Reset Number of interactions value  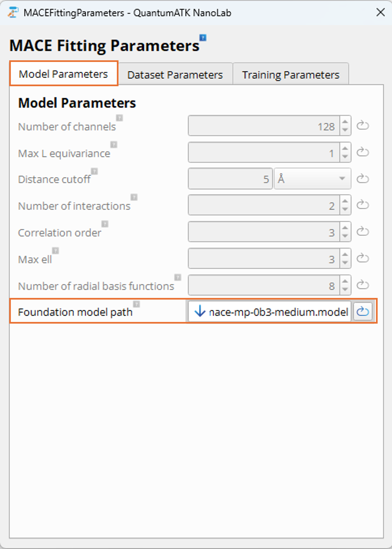pyautogui.click(x=363, y=205)
